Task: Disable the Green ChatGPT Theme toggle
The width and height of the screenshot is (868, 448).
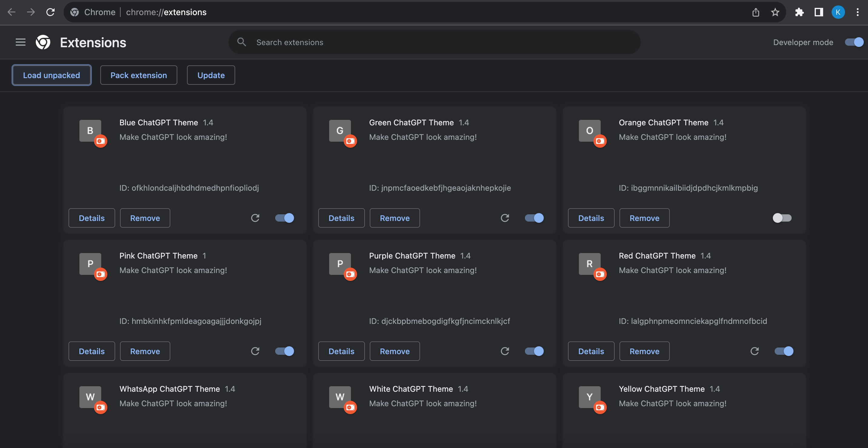Action: [x=534, y=218]
